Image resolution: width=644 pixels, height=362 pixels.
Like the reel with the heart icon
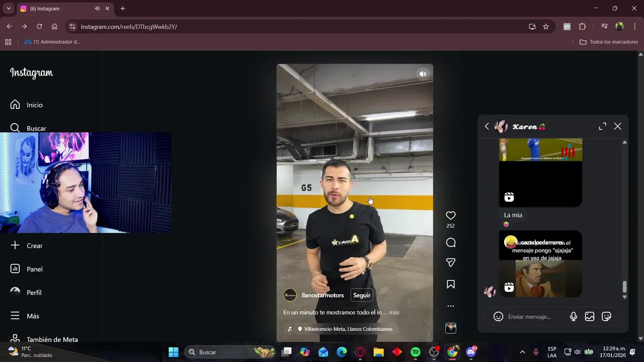tap(451, 215)
